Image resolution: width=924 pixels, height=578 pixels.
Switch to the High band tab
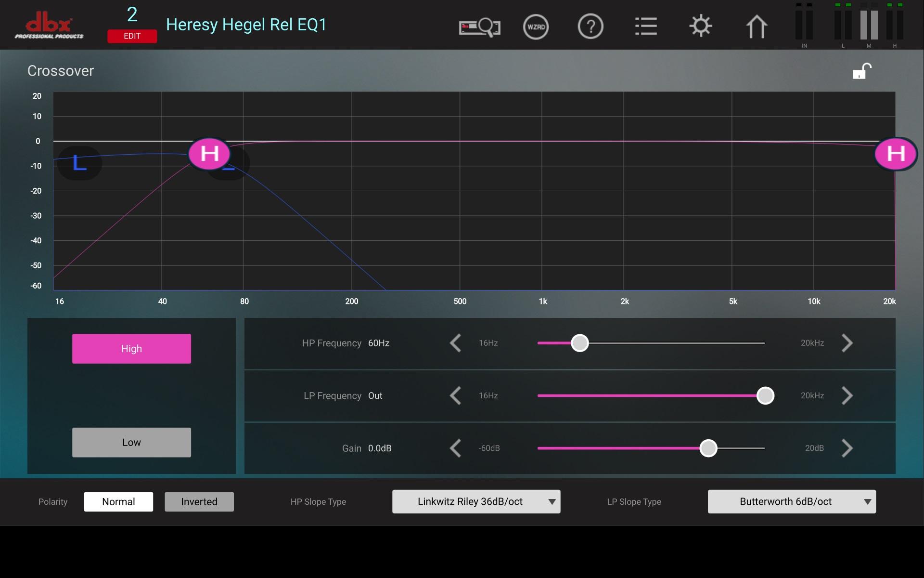pyautogui.click(x=131, y=348)
